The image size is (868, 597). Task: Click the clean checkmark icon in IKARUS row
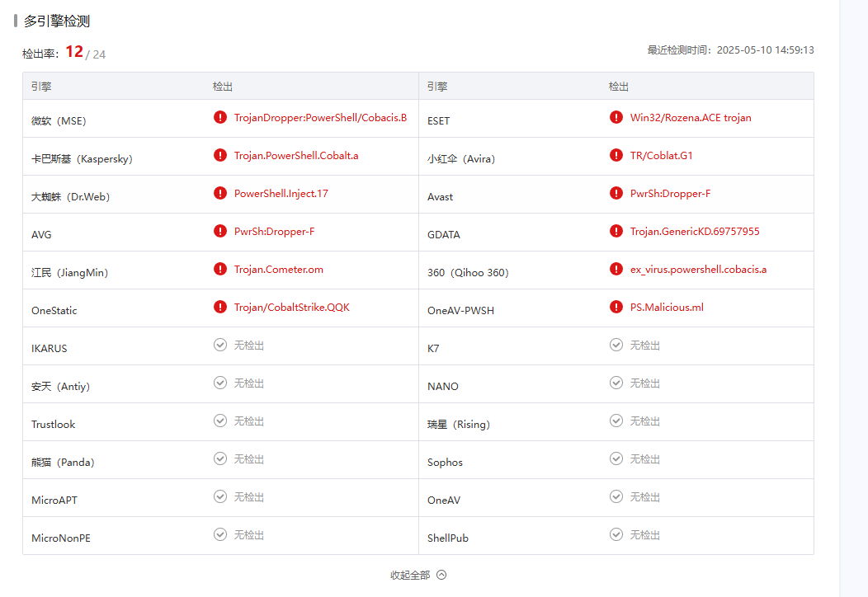pos(220,345)
